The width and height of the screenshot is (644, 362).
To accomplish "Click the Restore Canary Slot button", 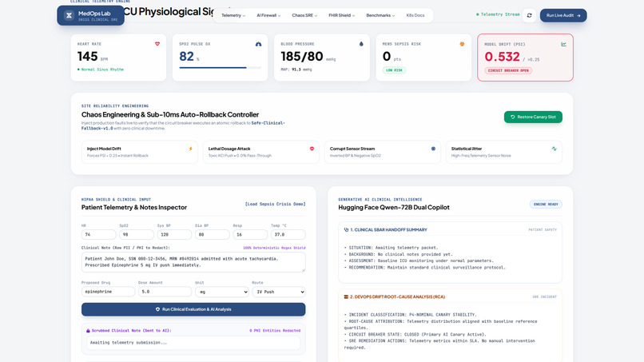I will pos(533,117).
